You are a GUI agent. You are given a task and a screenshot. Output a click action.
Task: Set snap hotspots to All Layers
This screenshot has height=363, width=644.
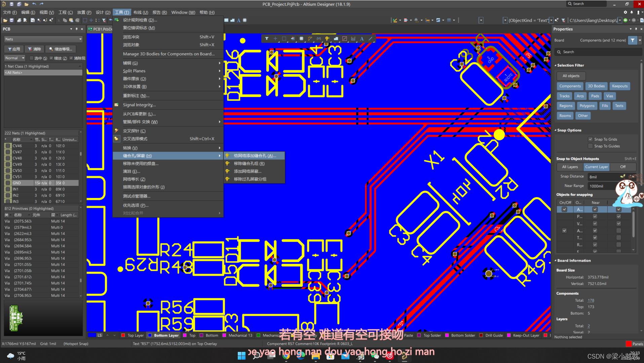pos(570,167)
